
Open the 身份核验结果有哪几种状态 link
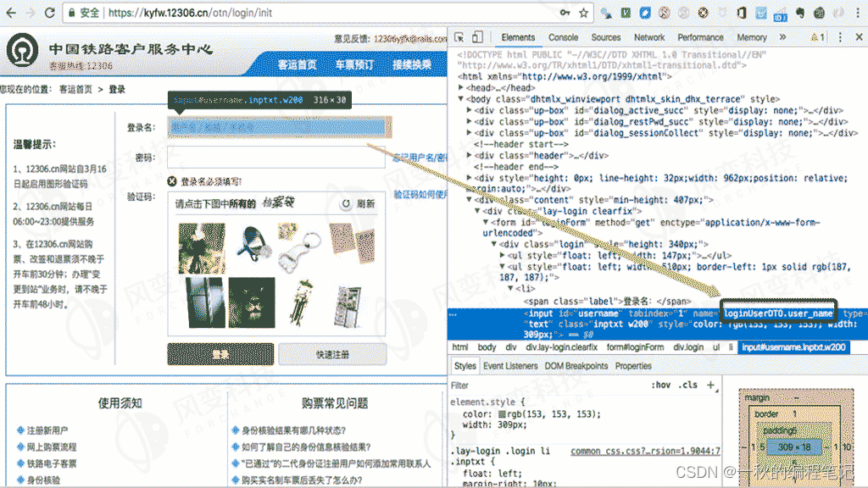(x=293, y=430)
